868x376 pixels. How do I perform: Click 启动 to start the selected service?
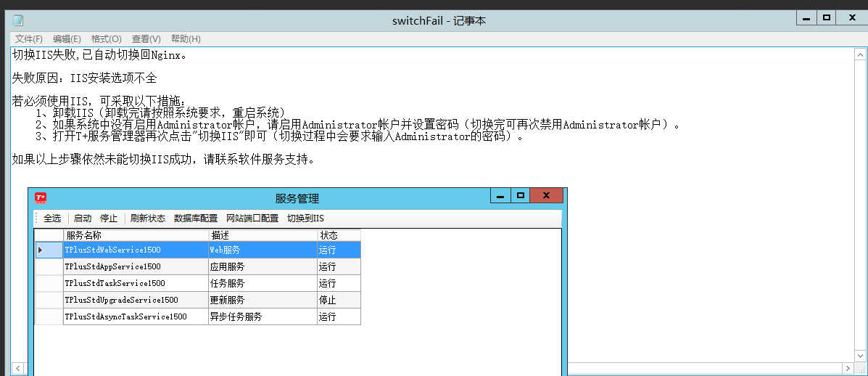pyautogui.click(x=83, y=218)
